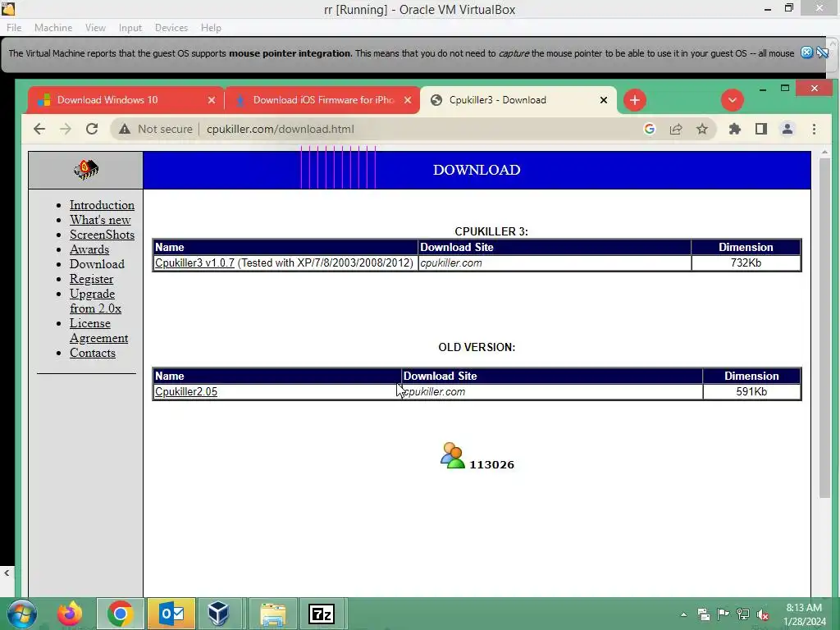The image size is (840, 630).
Task: Switch to Download Windows 10 tab
Action: (126, 100)
